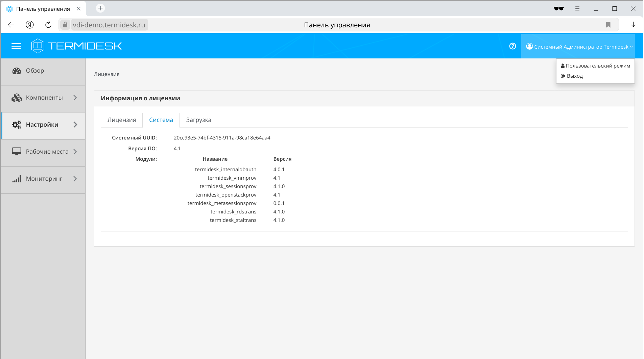The width and height of the screenshot is (644, 359).
Task: Click the Yandex browser home icon
Action: pyautogui.click(x=30, y=25)
